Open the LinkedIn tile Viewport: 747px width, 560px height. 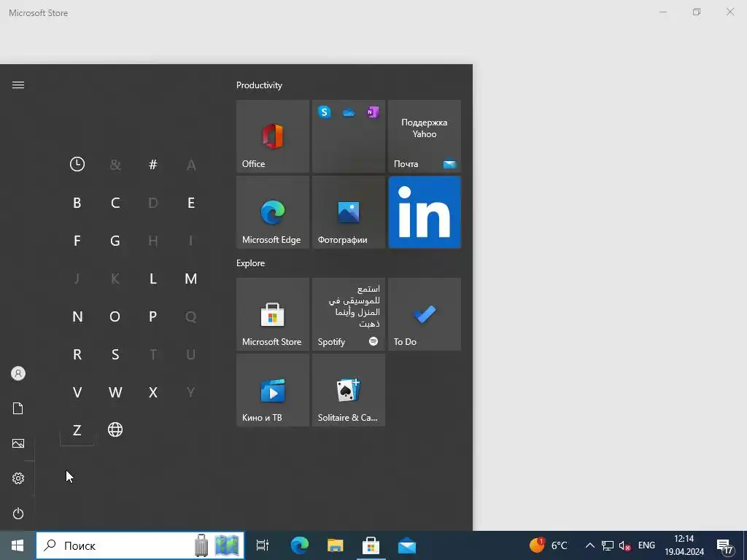click(425, 212)
